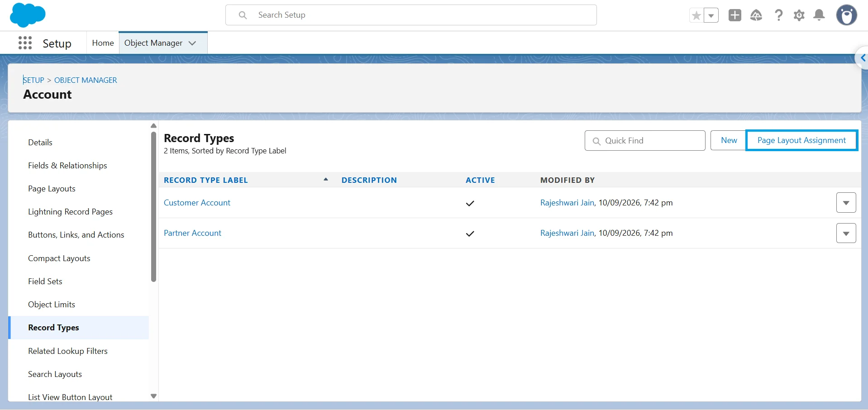Open the notifications bell
The image size is (868, 410).
pos(819,15)
